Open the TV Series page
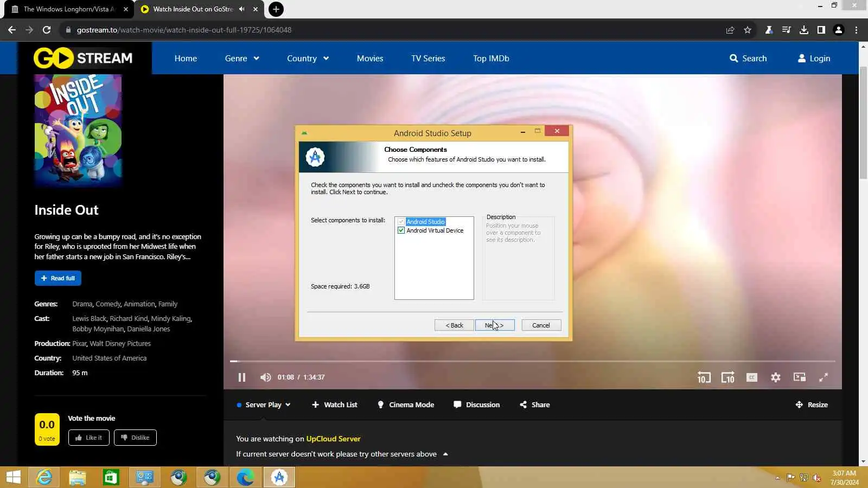The width and height of the screenshot is (868, 488). [428, 59]
